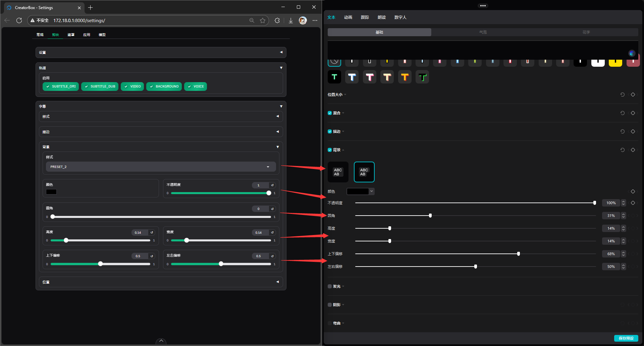
Task: Select the orange T text preset
Action: tap(405, 77)
